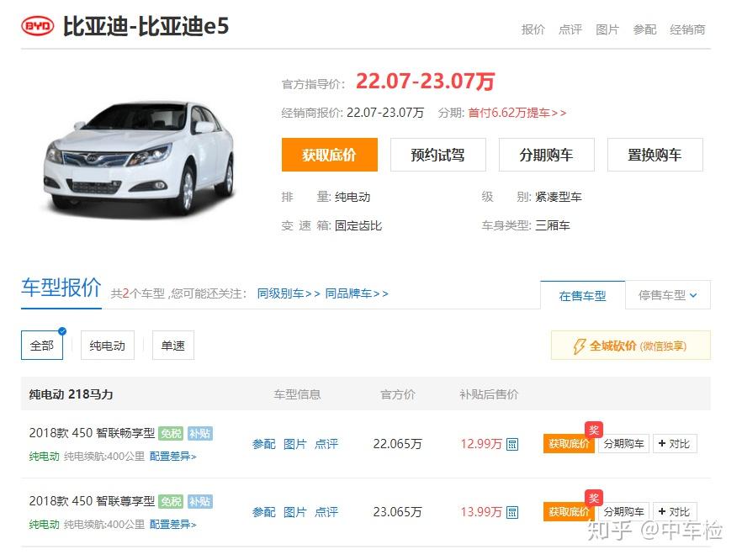Open 图片 in top navigation
This screenshot has height=560, width=742.
(607, 29)
